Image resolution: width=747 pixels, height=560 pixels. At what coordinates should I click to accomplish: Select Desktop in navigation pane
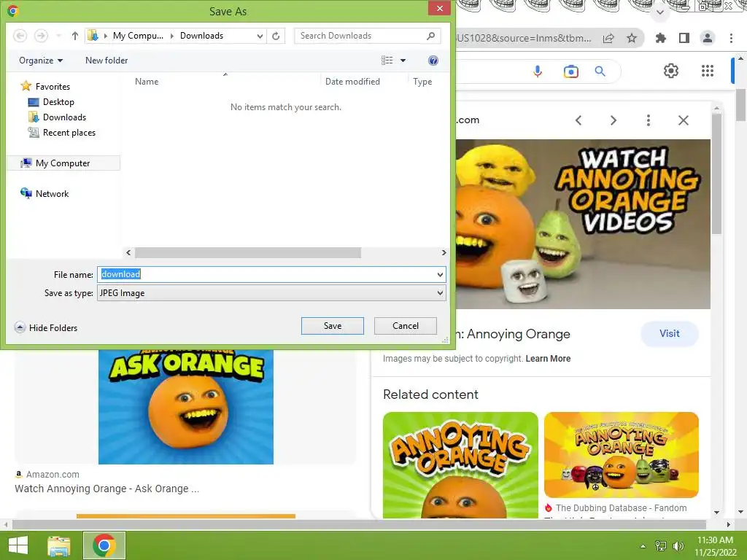coord(51,102)
